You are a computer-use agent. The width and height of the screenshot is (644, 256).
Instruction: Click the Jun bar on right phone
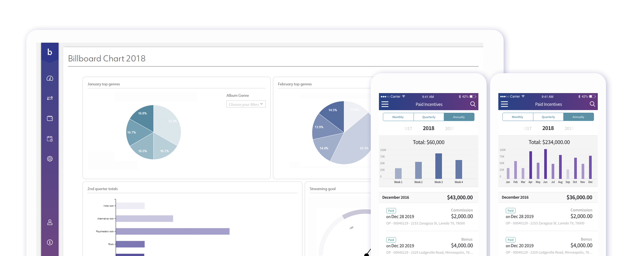tap(545, 164)
